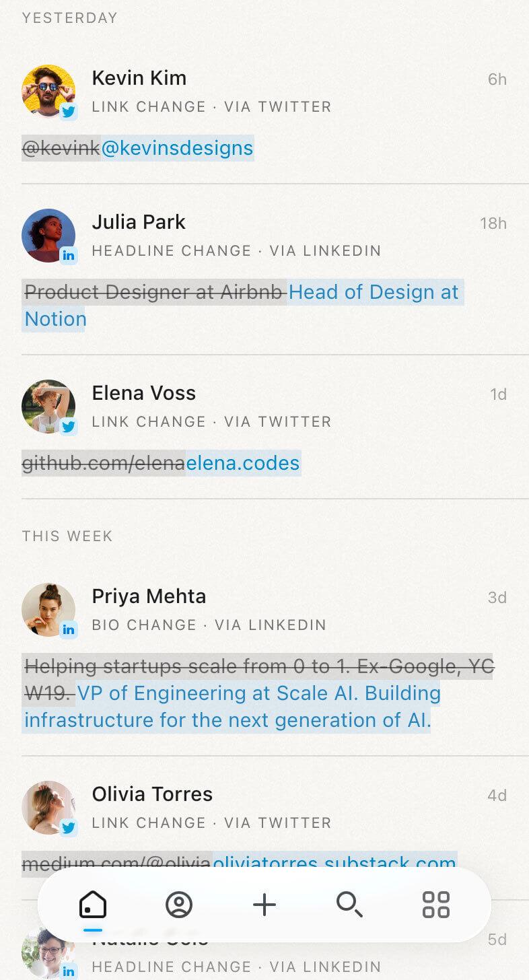
Task: Select the Twitter badge on Elena Voss's avatar
Action: [69, 427]
